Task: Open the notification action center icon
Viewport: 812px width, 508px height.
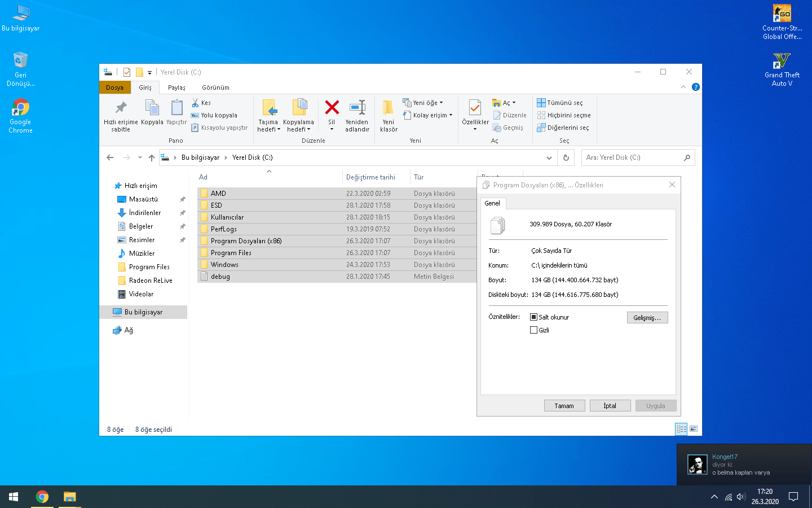Action: (x=793, y=497)
